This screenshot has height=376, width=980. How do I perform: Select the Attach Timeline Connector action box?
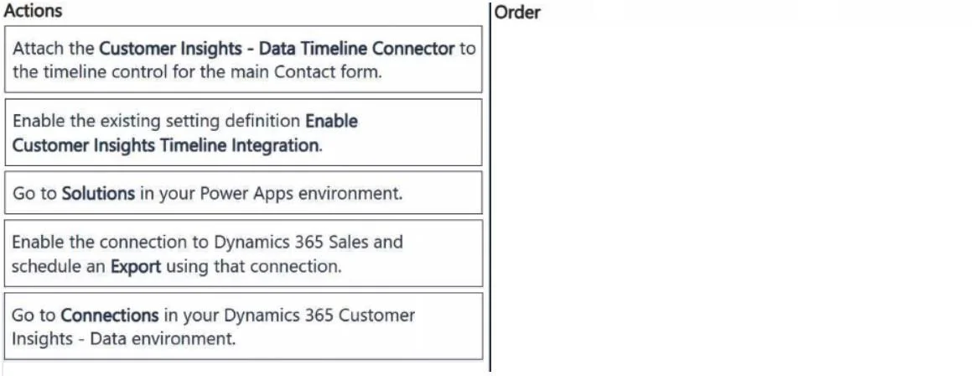[x=243, y=60]
